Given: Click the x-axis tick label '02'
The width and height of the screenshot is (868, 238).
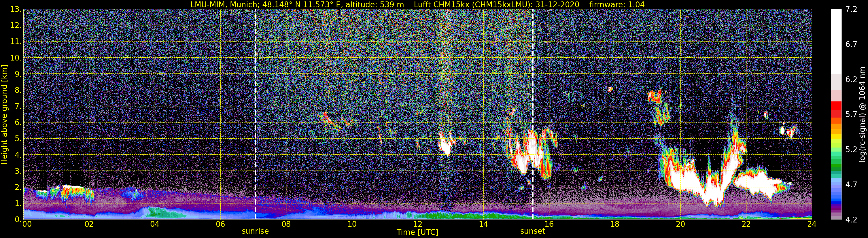Looking at the screenshot, I should pyautogui.click(x=89, y=224).
